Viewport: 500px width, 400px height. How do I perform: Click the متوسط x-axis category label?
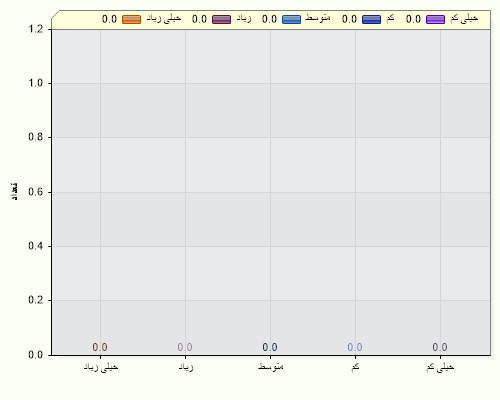coord(271,366)
